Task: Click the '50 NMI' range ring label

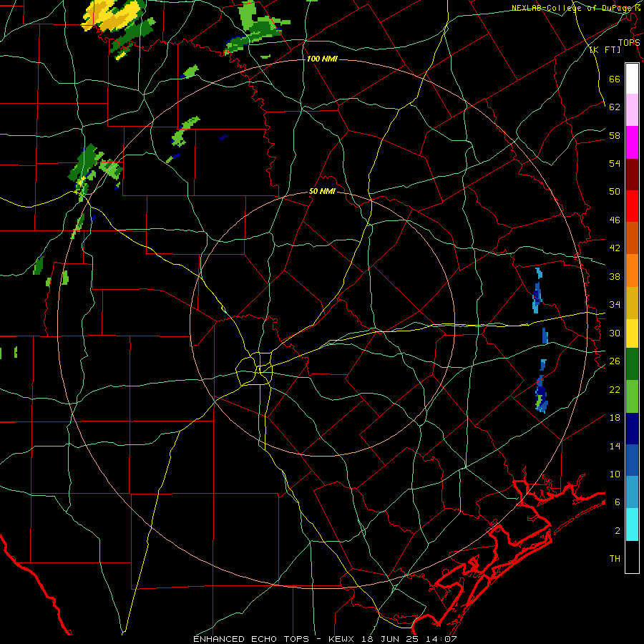Action: point(322,191)
